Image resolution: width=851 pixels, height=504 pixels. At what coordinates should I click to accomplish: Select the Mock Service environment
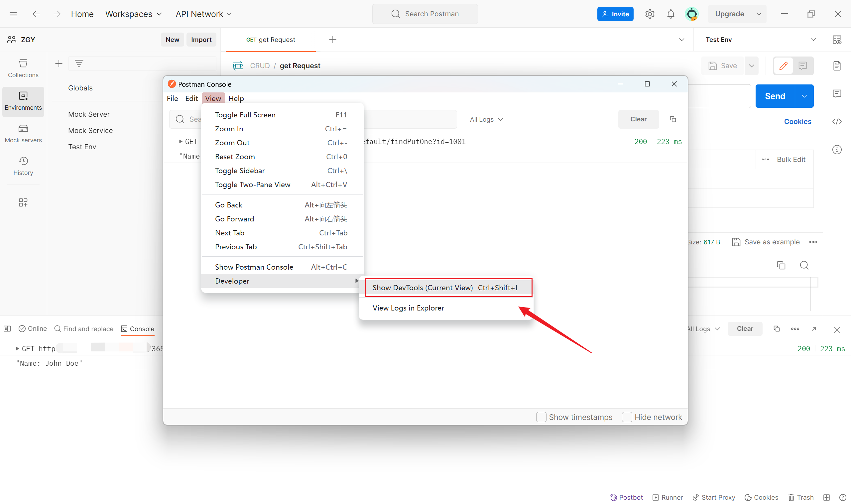[x=90, y=130]
